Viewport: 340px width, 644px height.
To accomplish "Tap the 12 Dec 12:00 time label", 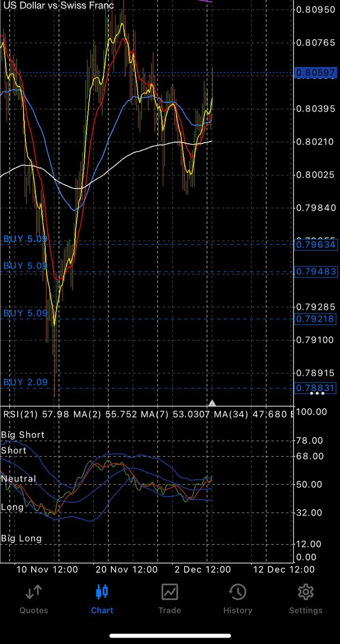I will pyautogui.click(x=284, y=569).
